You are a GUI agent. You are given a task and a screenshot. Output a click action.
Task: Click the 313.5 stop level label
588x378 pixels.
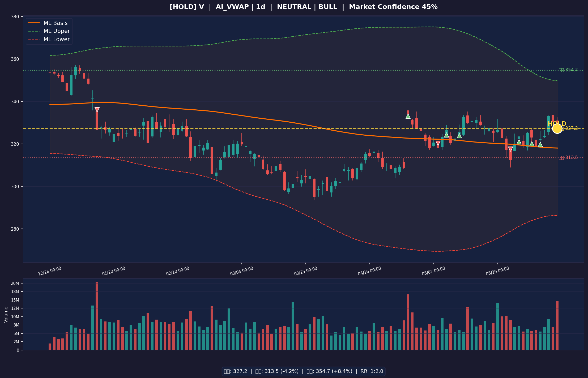click(568, 158)
